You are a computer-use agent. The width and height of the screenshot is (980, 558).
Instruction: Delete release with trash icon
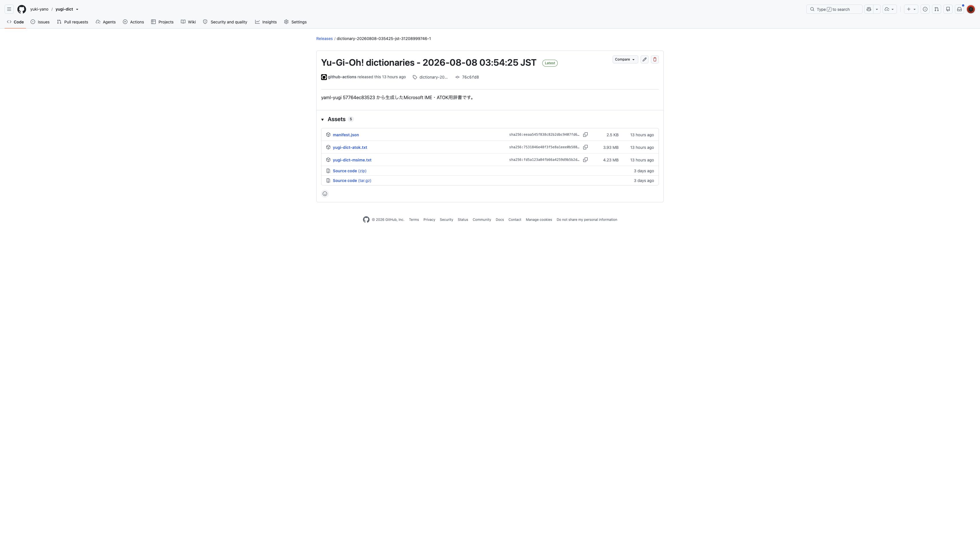click(655, 59)
